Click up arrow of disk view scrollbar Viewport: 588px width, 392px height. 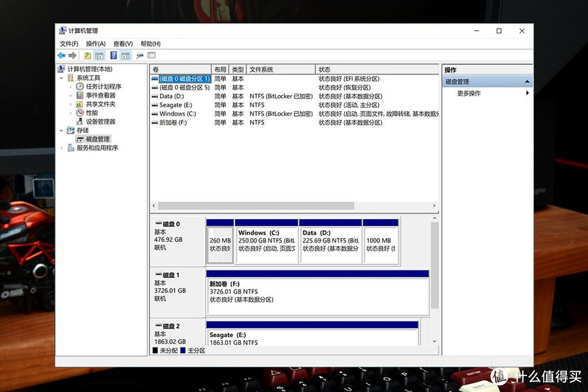pos(435,219)
